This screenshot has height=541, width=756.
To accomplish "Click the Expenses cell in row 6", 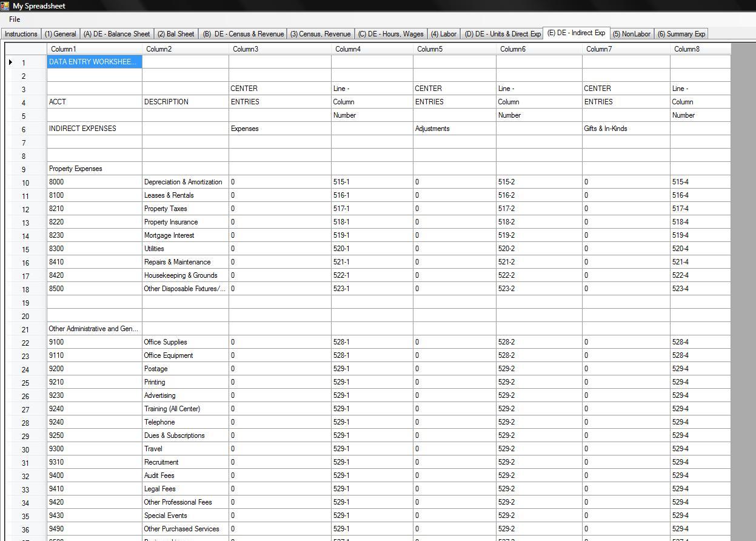I will pos(280,129).
